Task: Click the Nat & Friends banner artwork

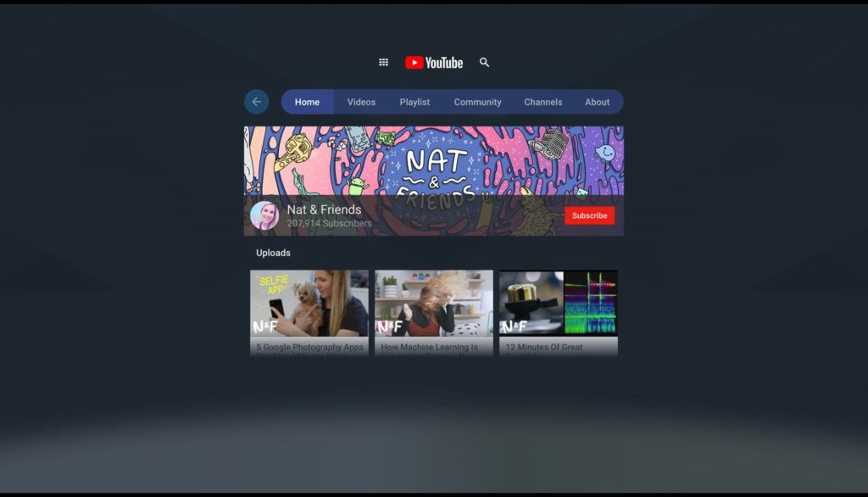Action: [x=434, y=161]
